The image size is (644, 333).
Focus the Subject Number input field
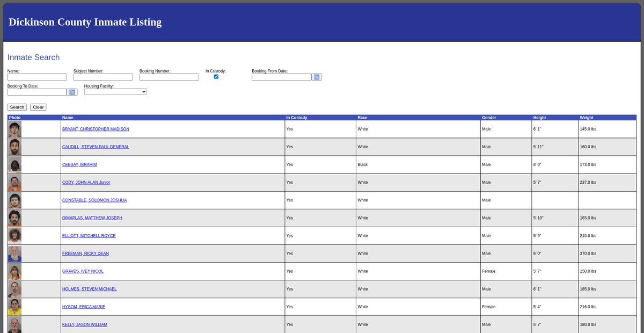tap(103, 77)
